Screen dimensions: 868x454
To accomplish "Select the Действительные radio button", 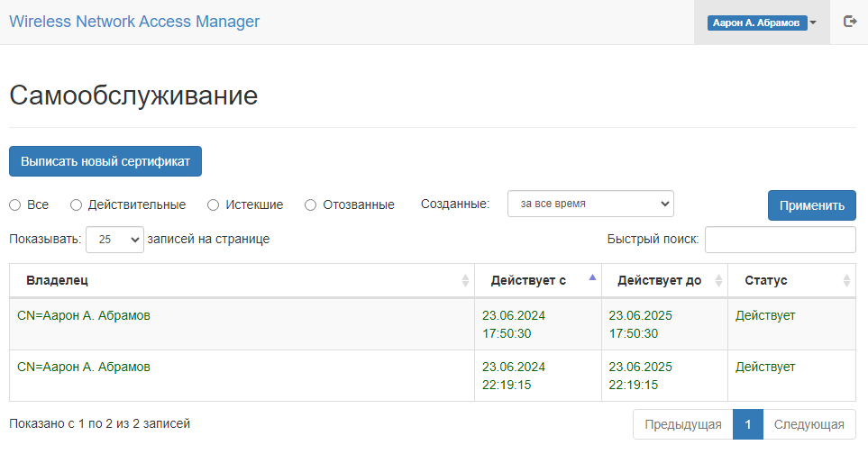I will (x=76, y=205).
